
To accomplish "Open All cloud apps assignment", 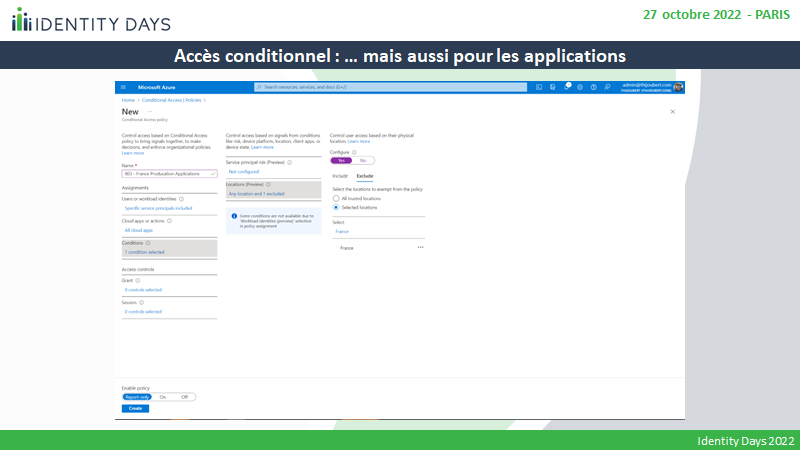I will coord(139,230).
